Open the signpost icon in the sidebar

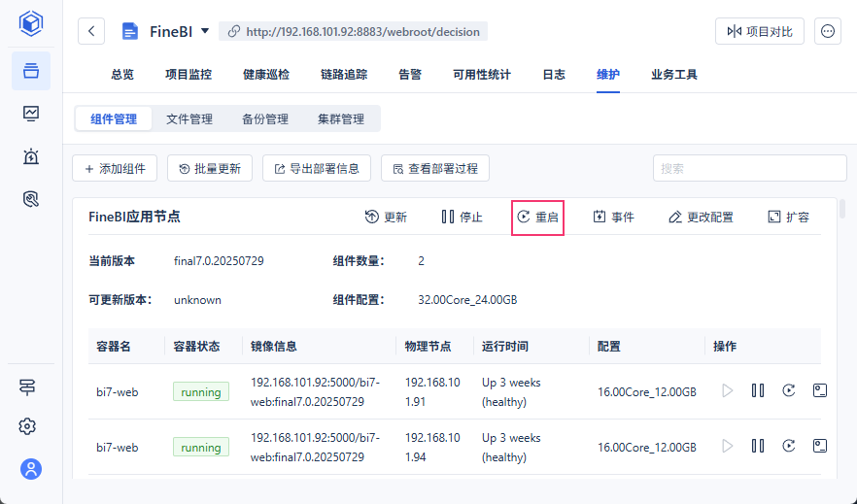tap(27, 387)
